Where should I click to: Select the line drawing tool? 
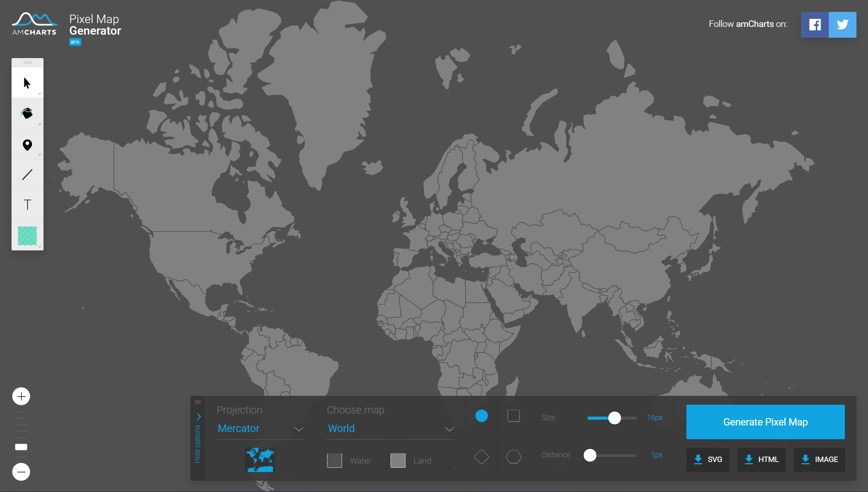coord(27,175)
